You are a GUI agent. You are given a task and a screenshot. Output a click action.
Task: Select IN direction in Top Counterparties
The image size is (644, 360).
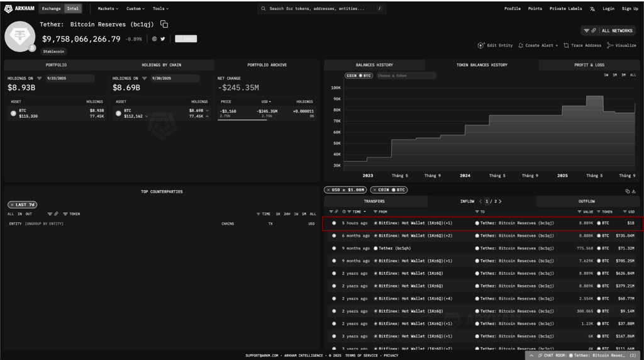[19, 214]
